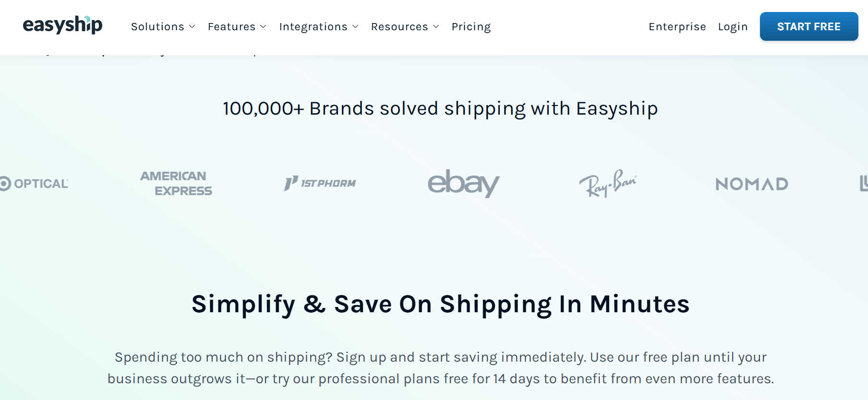This screenshot has height=400, width=868.
Task: Open the Pricing menu item
Action: [x=471, y=27]
